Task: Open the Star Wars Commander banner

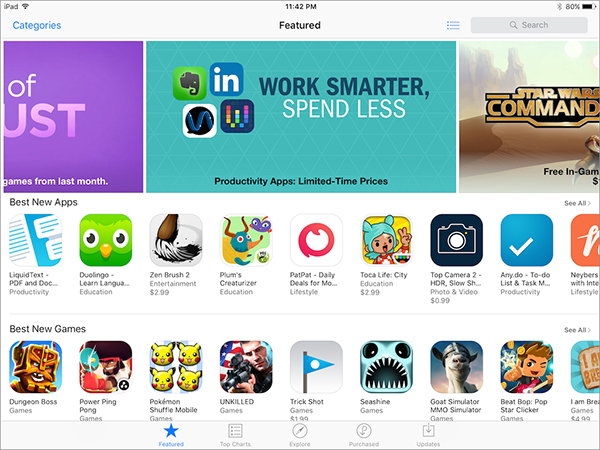Action: click(529, 117)
